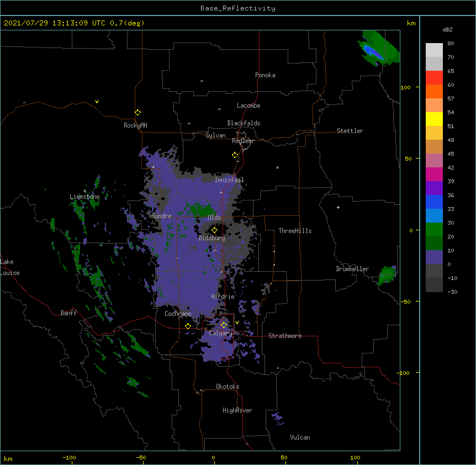
Task: Click the green echo east of Drumheller
Action: 387,275
